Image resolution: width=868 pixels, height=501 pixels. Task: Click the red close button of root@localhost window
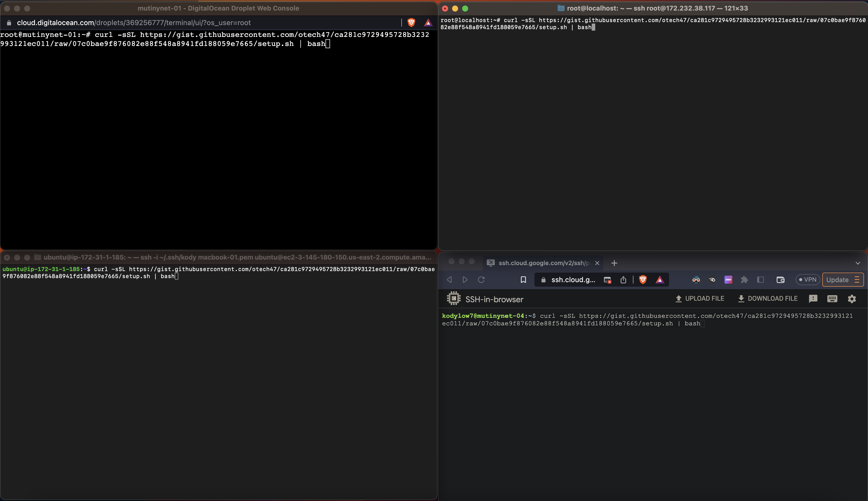(x=445, y=8)
